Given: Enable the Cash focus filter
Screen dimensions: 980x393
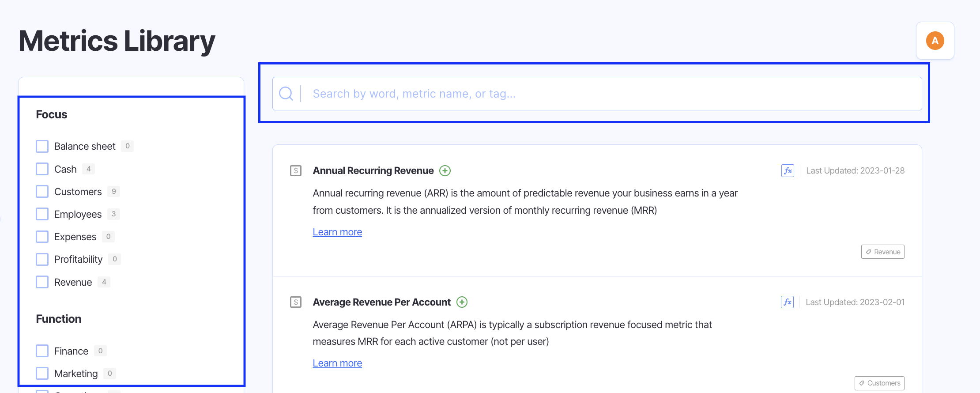Looking at the screenshot, I should pos(42,169).
